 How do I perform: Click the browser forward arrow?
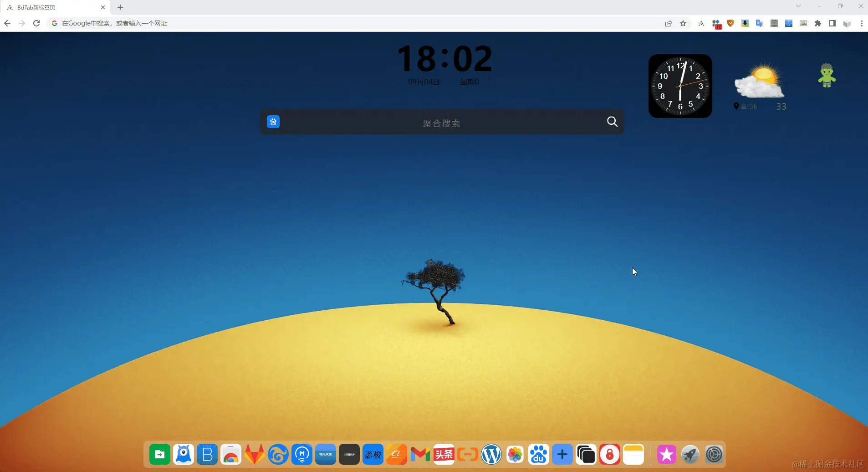pyautogui.click(x=22, y=23)
